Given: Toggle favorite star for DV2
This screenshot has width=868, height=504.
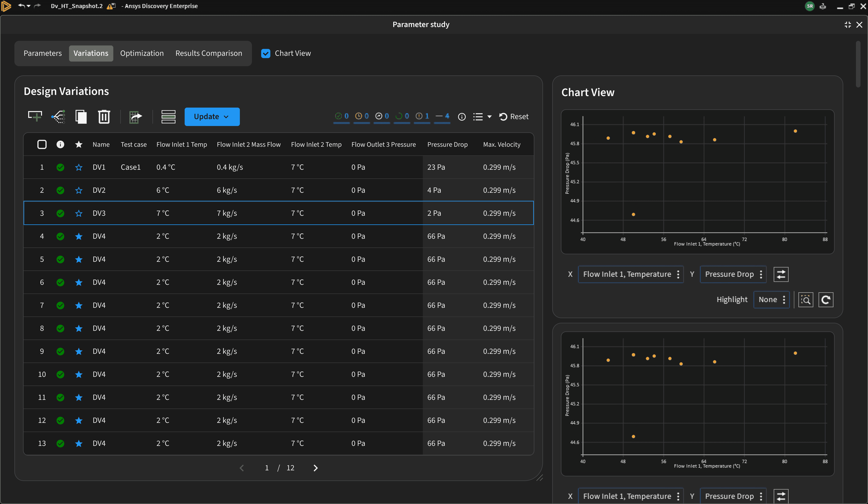Looking at the screenshot, I should tap(79, 190).
